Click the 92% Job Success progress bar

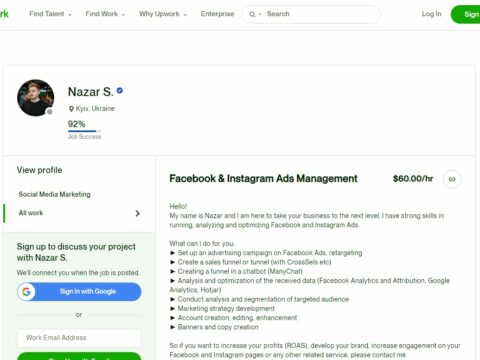tap(85, 131)
